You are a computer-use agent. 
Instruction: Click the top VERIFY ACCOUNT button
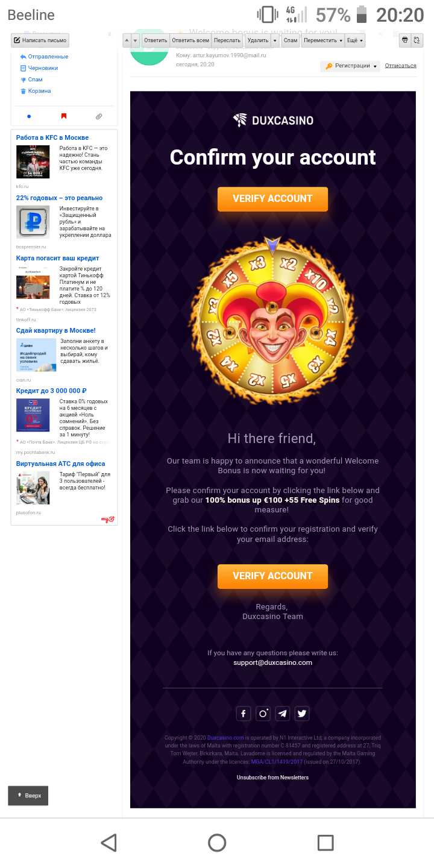pyautogui.click(x=272, y=199)
